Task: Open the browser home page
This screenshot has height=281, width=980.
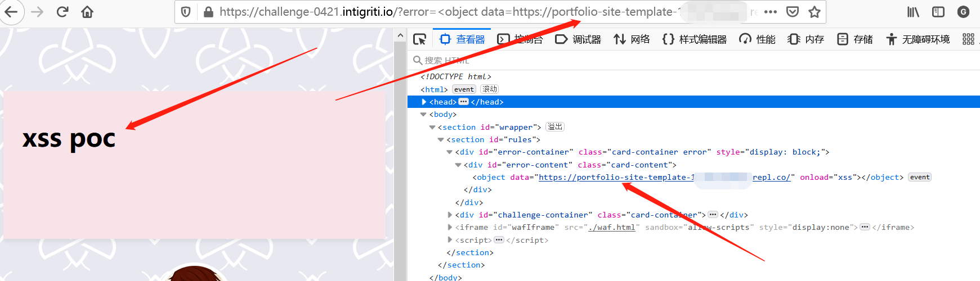Action: 87,12
